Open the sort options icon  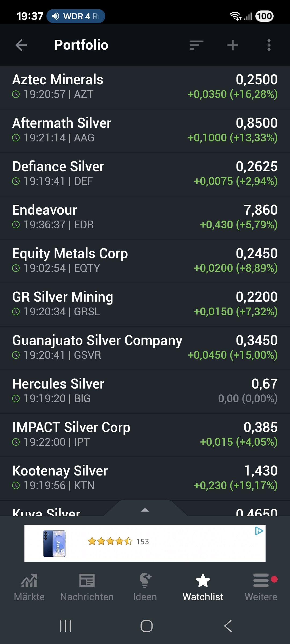pos(196,45)
